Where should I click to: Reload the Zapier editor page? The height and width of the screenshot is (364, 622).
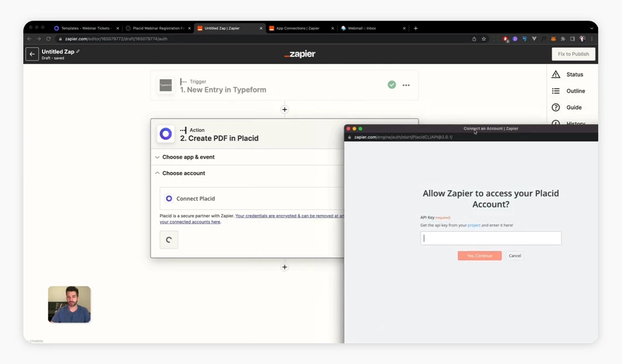pyautogui.click(x=49, y=39)
